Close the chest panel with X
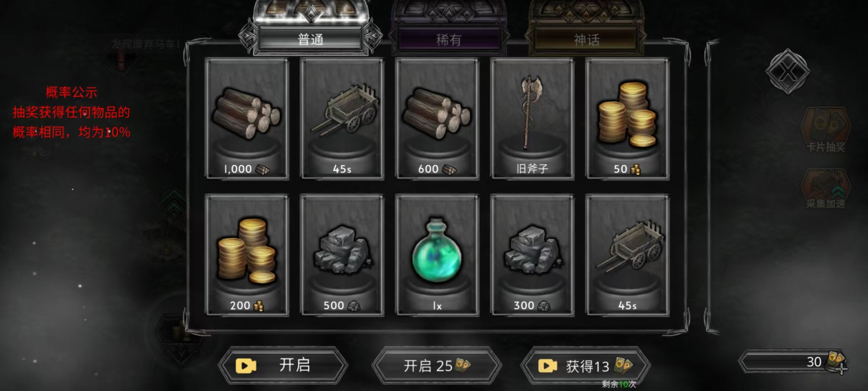The width and height of the screenshot is (868, 391). (x=788, y=71)
